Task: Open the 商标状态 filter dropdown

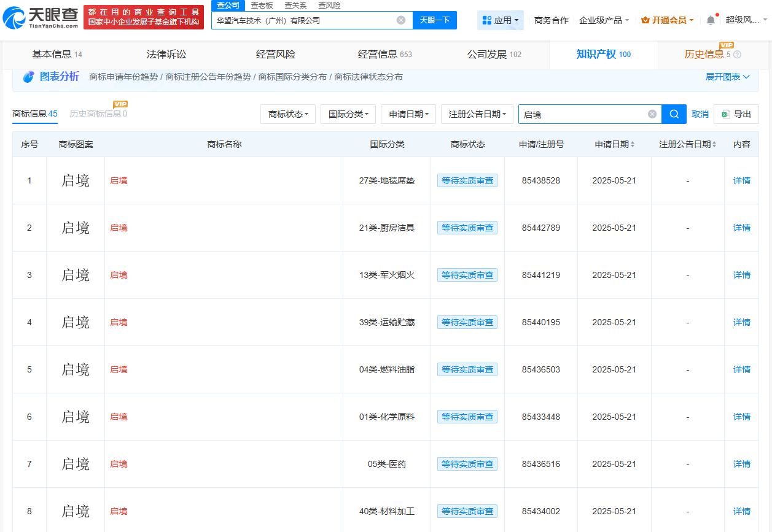Action: 287,114
